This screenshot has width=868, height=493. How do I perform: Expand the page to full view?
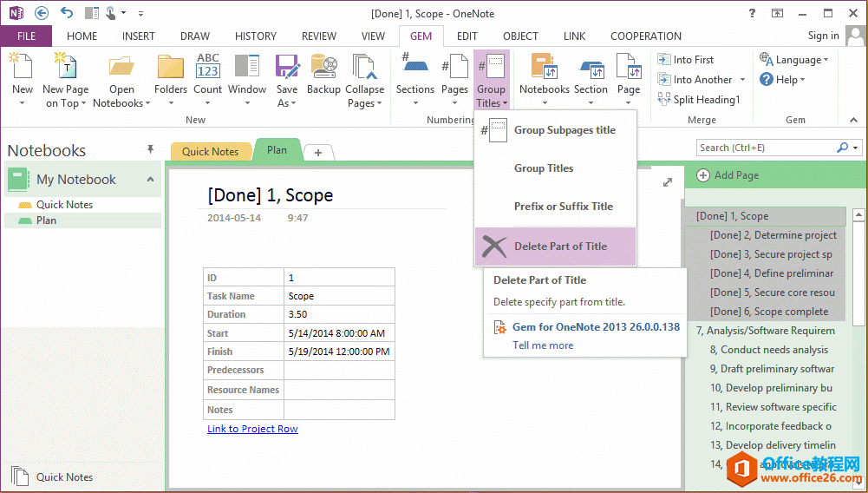click(x=667, y=182)
